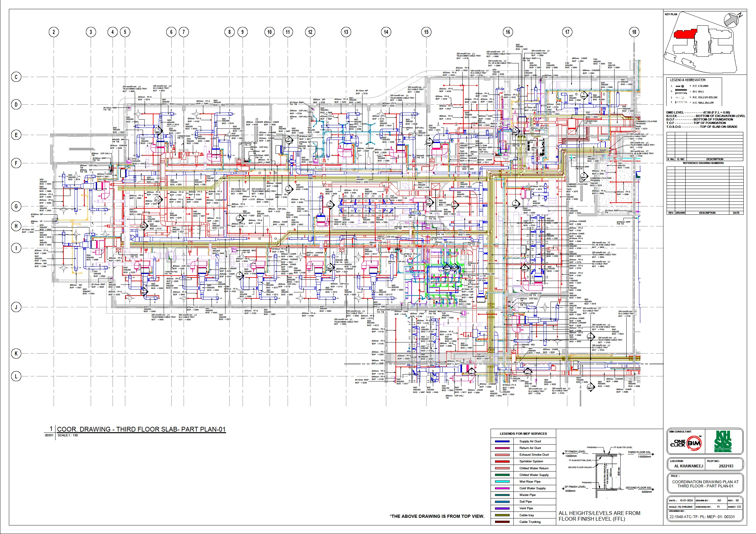
Task: Click grid bubble 10 at top
Action: [x=270, y=32]
